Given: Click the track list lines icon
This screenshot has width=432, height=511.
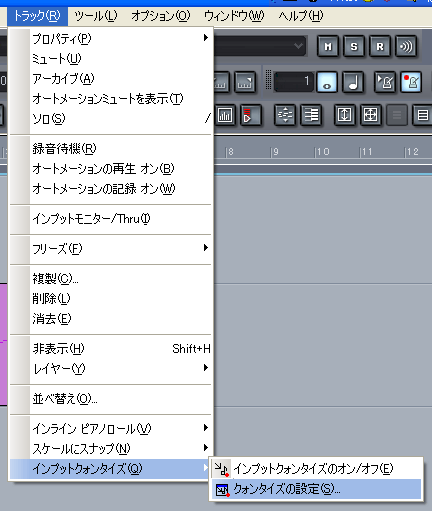Looking at the screenshot, I should [311, 115].
